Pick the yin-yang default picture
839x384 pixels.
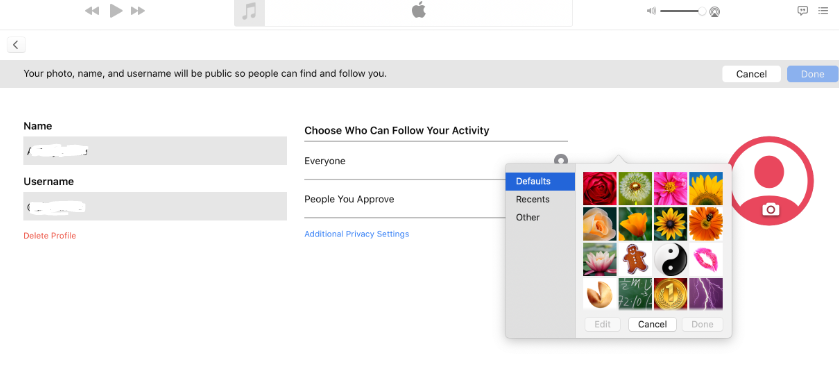tap(670, 259)
